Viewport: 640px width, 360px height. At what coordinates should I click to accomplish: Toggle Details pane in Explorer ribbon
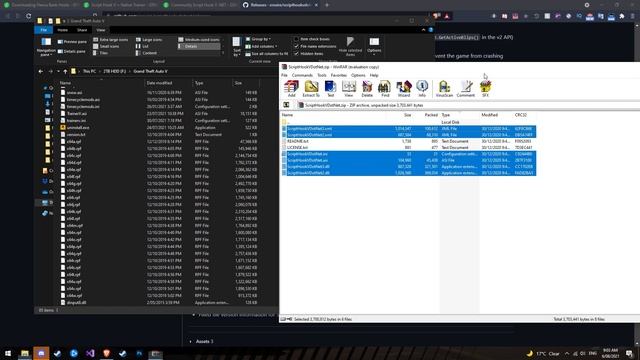[71, 51]
